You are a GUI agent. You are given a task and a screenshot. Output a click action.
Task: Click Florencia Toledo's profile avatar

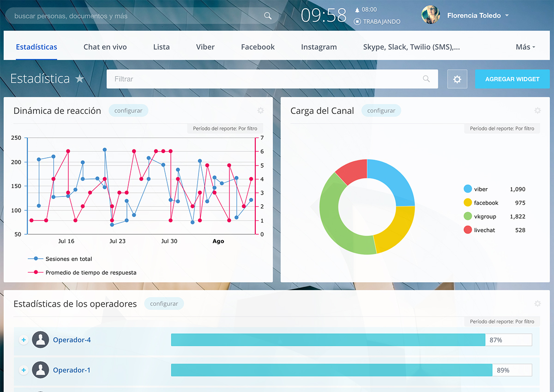(x=430, y=15)
